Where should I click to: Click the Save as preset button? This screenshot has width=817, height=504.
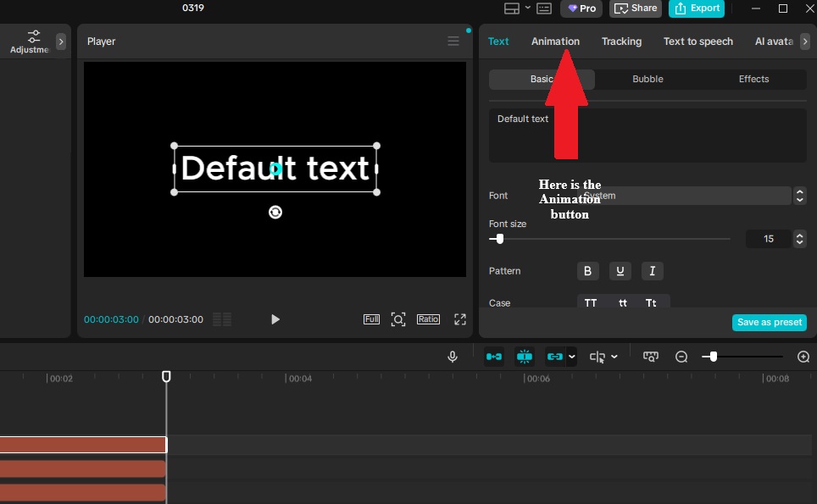click(769, 322)
